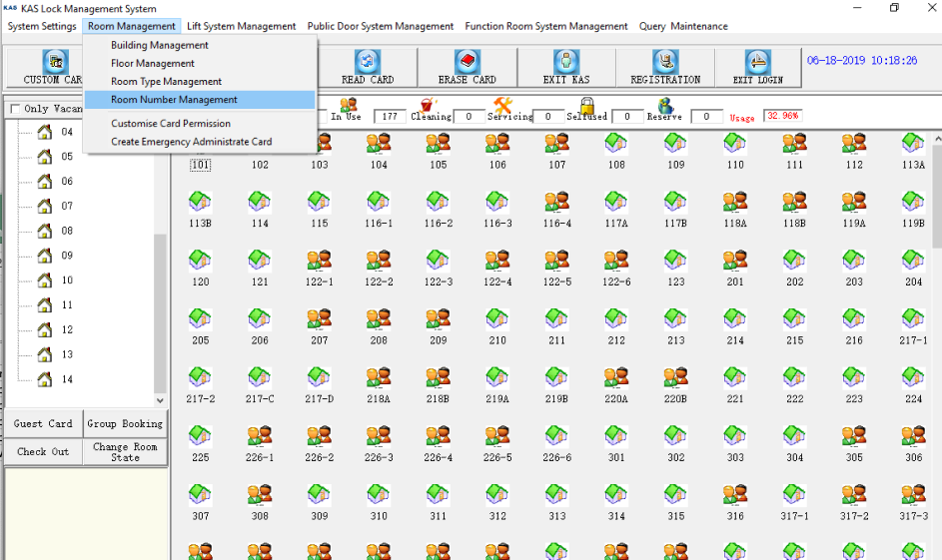This screenshot has height=560, width=942.
Task: Open Function Room System Management menu
Action: [546, 26]
